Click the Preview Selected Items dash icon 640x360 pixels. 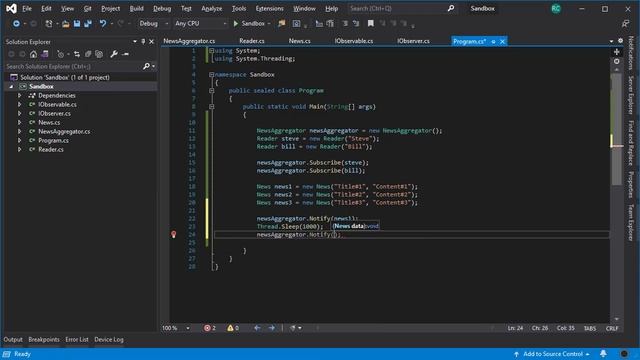pos(126,54)
